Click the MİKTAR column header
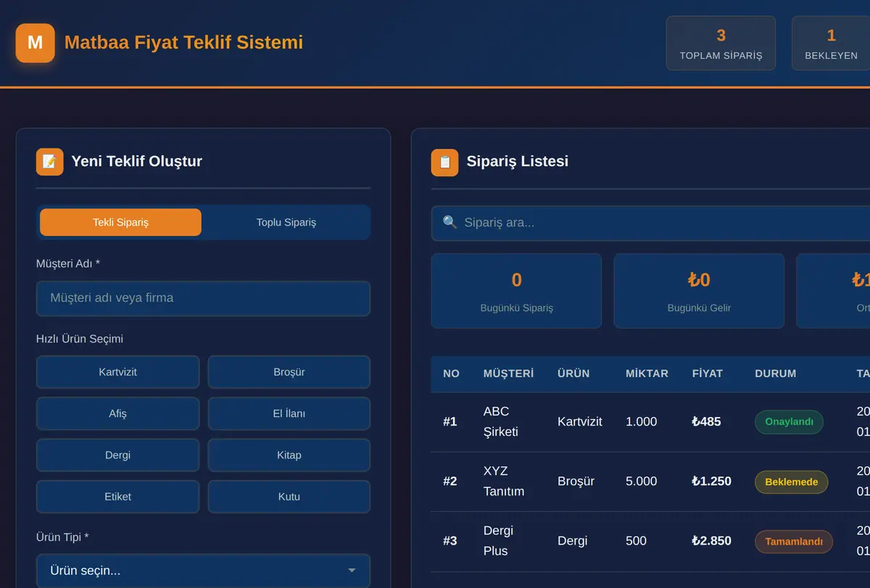The image size is (870, 588). click(x=647, y=374)
